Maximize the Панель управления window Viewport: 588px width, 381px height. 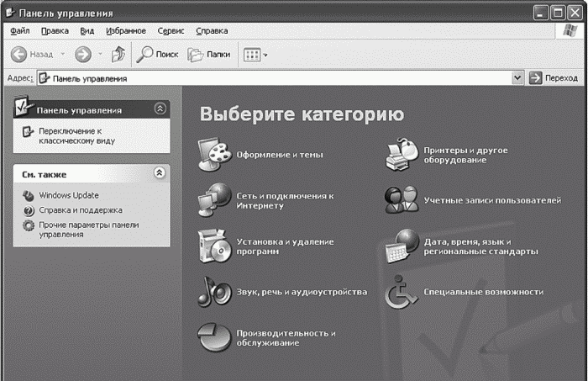click(x=558, y=13)
